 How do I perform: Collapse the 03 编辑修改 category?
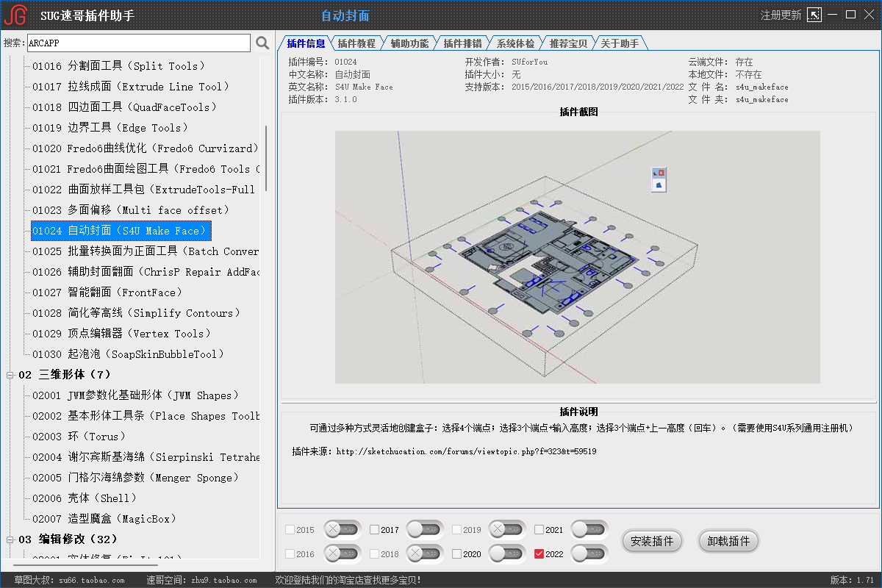coord(10,539)
